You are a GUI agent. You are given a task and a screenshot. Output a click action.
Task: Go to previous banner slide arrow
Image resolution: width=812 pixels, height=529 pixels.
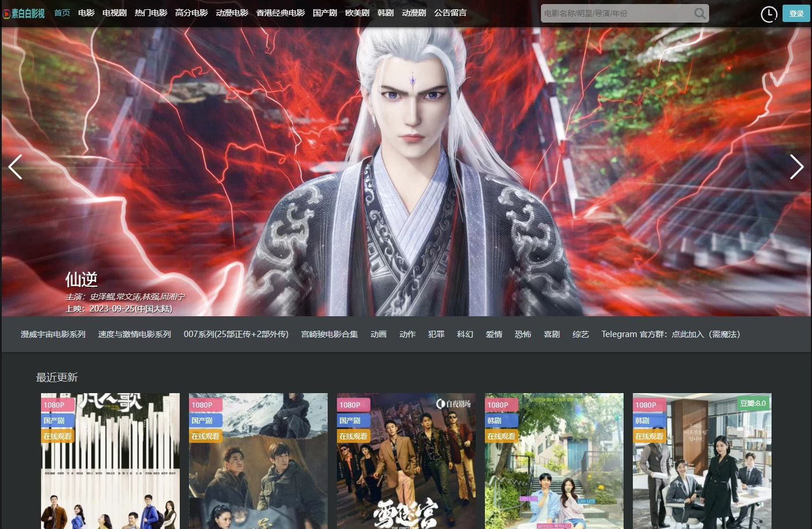pos(16,167)
